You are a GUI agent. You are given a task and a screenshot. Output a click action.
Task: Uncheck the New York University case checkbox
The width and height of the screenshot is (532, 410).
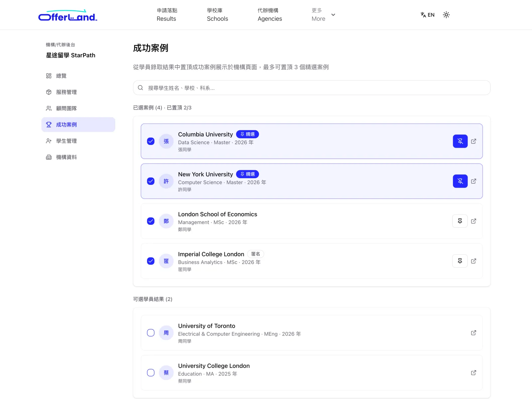pyautogui.click(x=151, y=181)
